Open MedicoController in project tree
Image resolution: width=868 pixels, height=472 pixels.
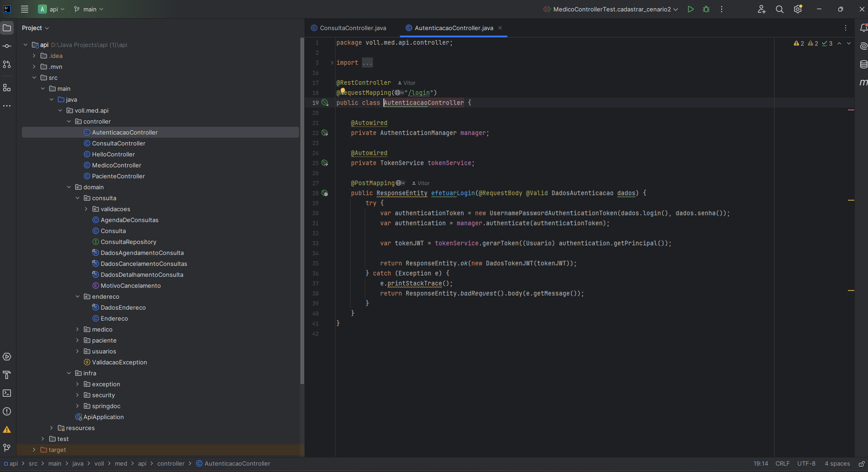tap(116, 165)
